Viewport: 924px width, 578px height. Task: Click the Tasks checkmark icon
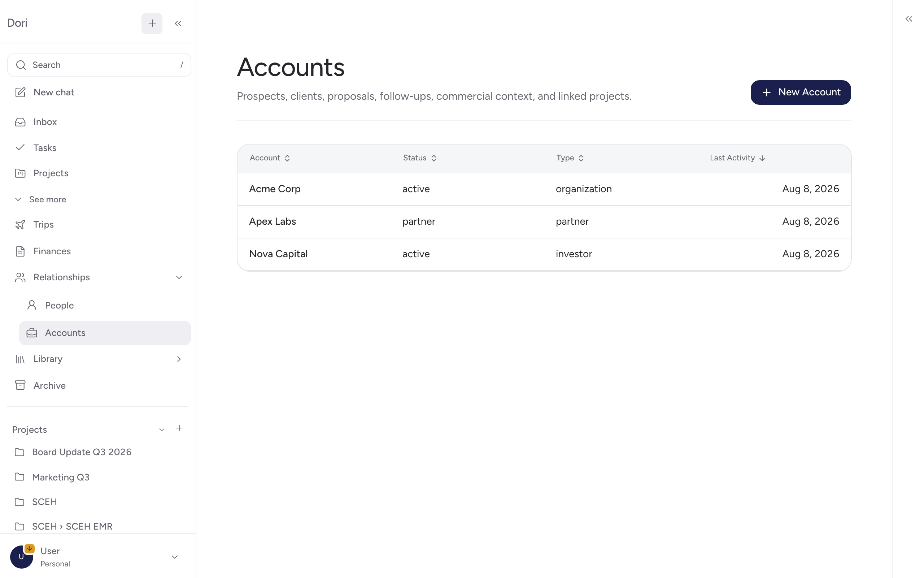[x=20, y=147]
